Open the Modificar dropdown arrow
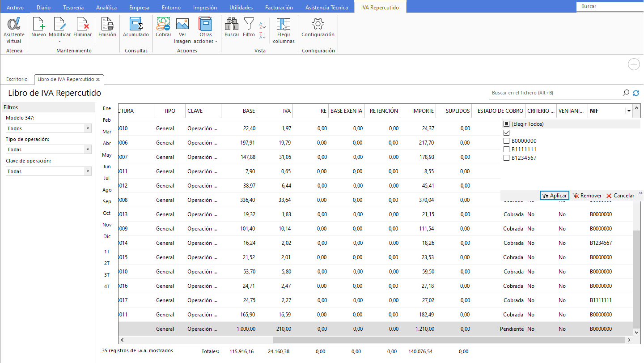Image resolution: width=644 pixels, height=363 pixels. [59, 42]
